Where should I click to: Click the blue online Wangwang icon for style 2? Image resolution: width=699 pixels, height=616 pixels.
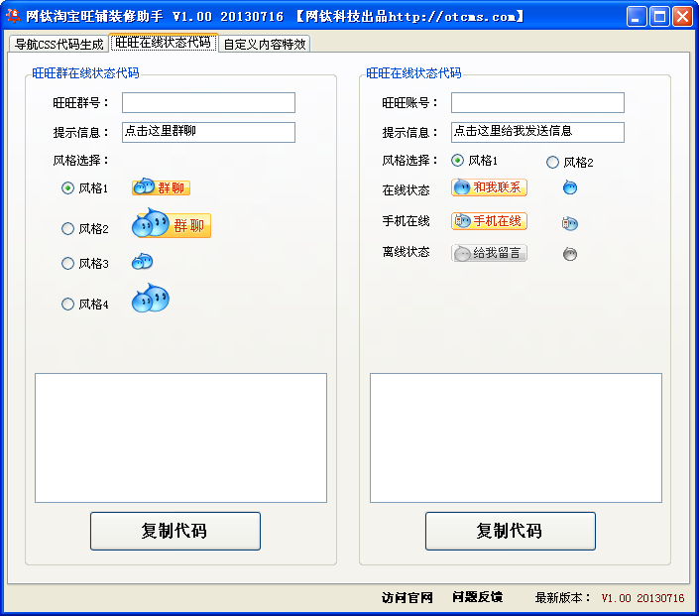tap(570, 187)
